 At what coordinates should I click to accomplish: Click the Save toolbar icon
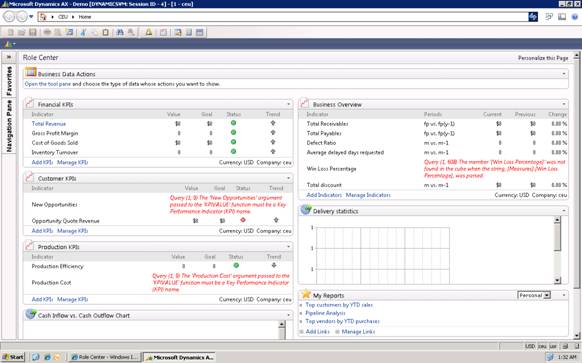tap(33, 33)
